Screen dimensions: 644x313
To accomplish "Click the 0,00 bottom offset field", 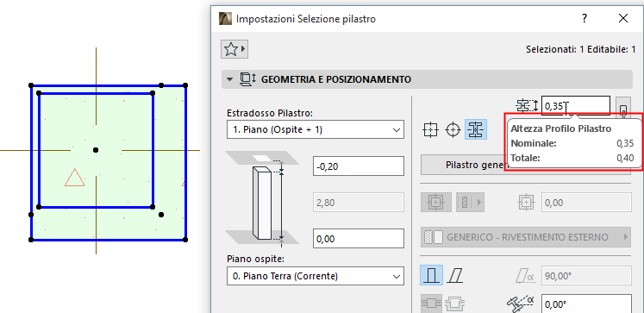I will point(359,239).
